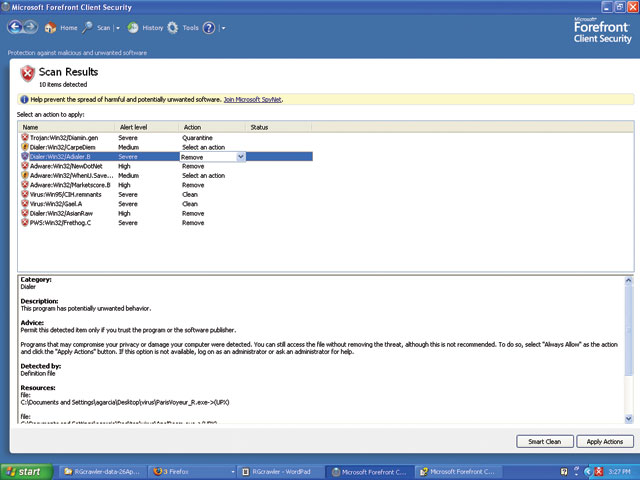The width and height of the screenshot is (640, 480).
Task: Click the red shield system tray icon
Action: [598, 471]
